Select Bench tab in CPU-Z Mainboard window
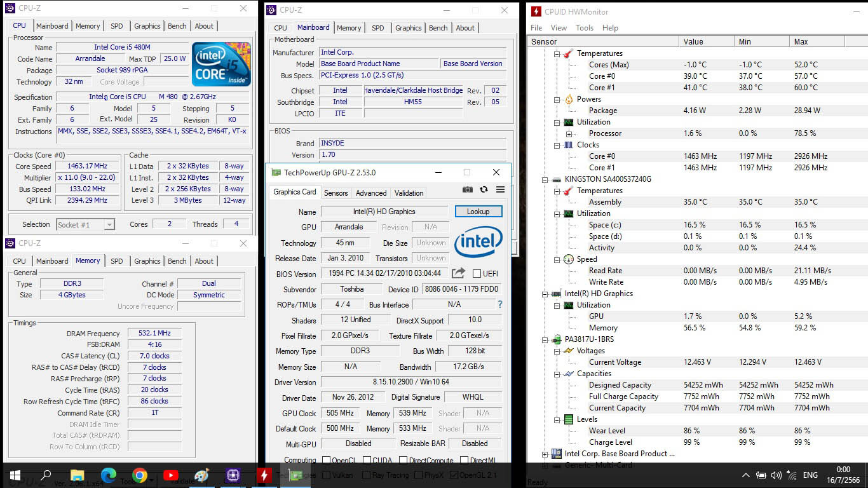 coord(438,28)
